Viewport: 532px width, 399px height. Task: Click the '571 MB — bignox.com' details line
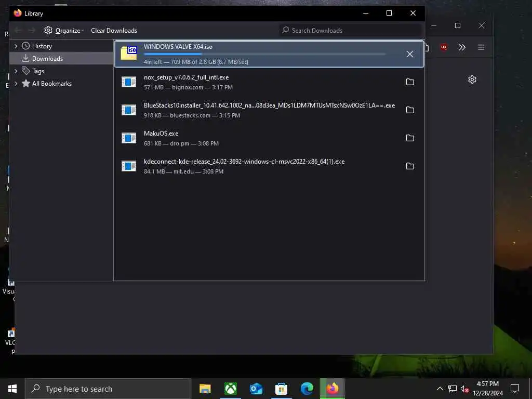tap(188, 87)
